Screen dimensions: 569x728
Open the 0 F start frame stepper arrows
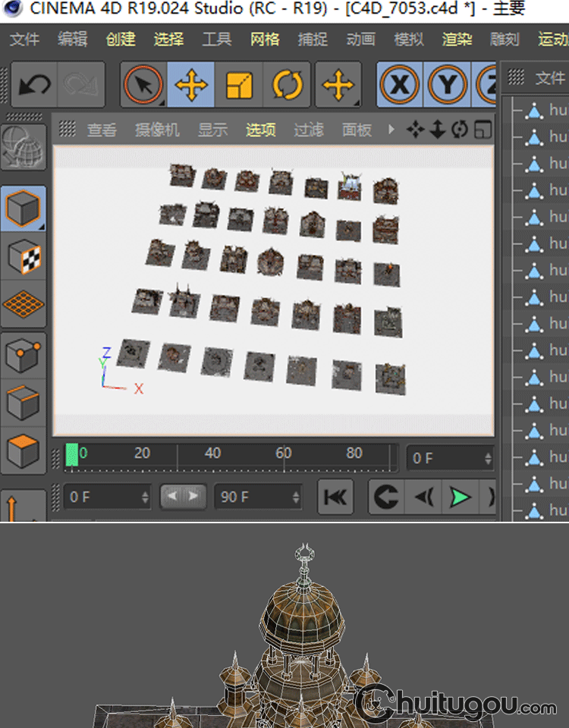pos(145,497)
